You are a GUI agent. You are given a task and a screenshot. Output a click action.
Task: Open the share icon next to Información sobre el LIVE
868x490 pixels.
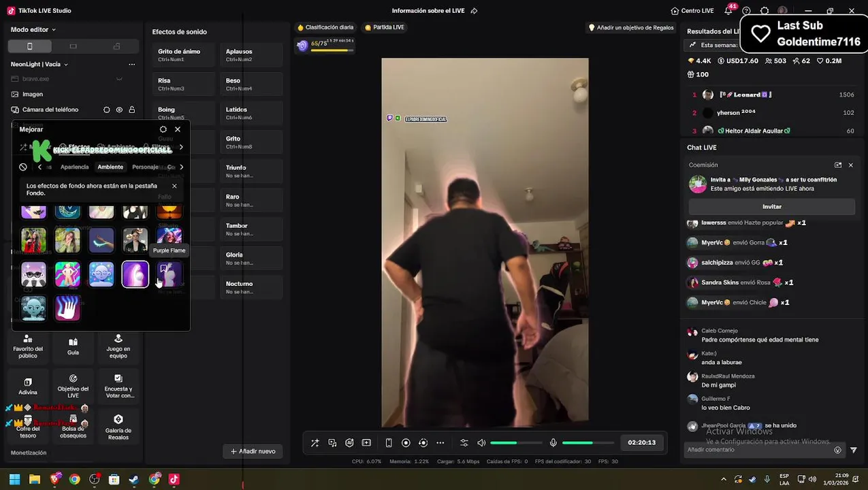[x=474, y=11]
